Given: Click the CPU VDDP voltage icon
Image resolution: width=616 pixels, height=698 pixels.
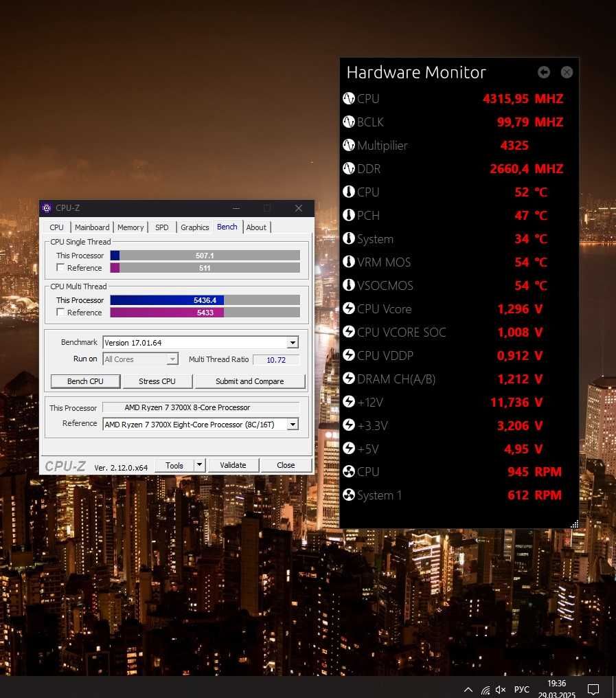Looking at the screenshot, I should (x=349, y=355).
